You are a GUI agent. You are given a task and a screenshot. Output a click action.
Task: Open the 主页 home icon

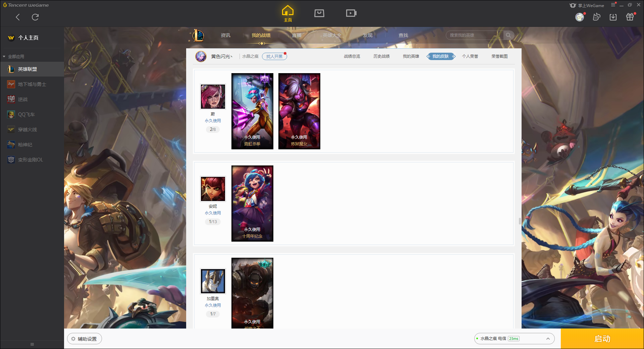pos(288,13)
